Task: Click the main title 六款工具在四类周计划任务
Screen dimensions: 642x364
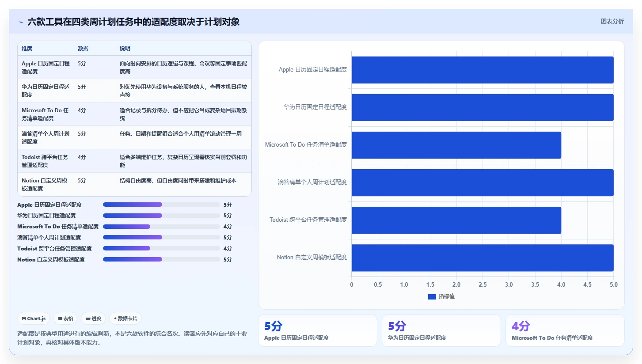Action: coord(133,22)
